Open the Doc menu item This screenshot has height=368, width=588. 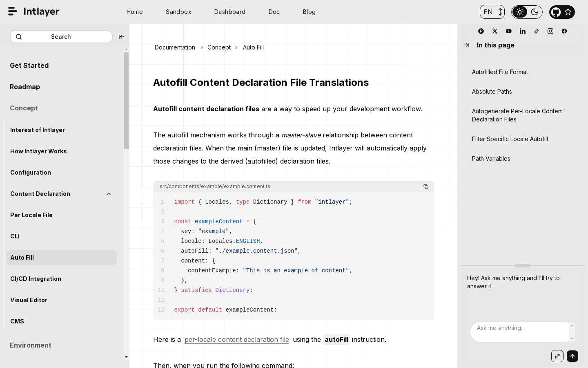pos(274,12)
